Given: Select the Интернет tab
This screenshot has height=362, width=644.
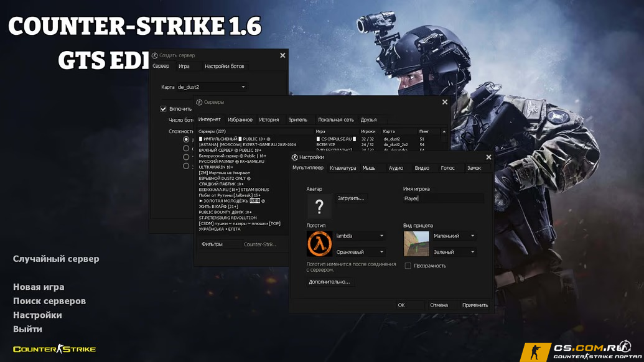Looking at the screenshot, I should click(x=210, y=119).
